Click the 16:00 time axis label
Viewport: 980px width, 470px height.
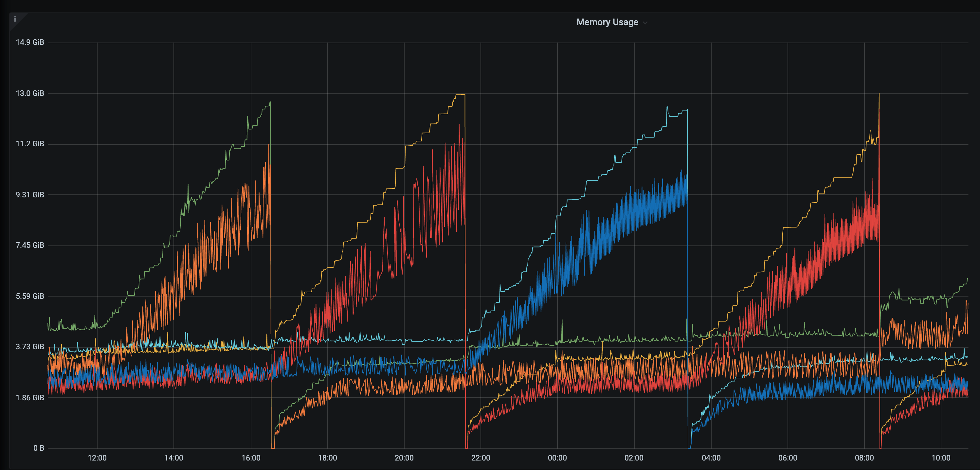point(251,458)
